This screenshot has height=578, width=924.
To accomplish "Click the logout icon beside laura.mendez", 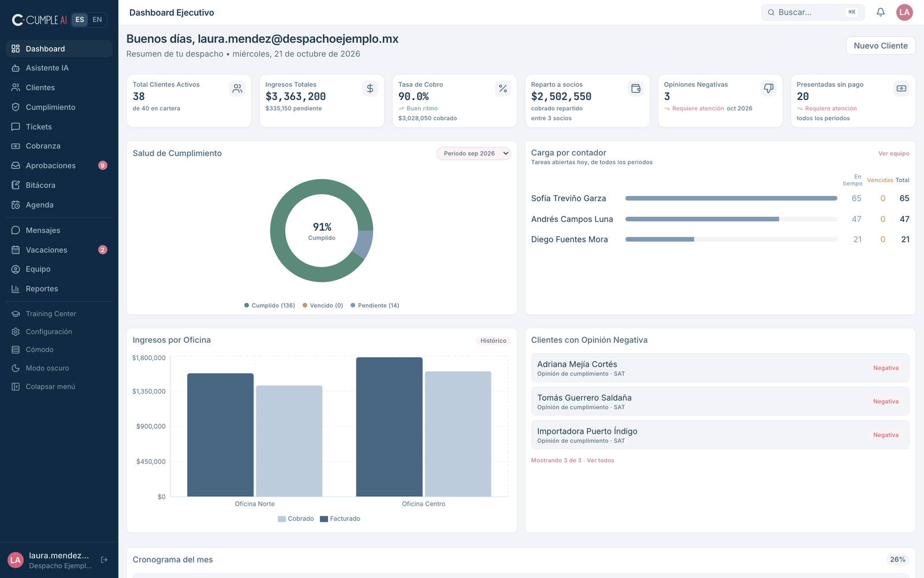I will pyautogui.click(x=105, y=560).
